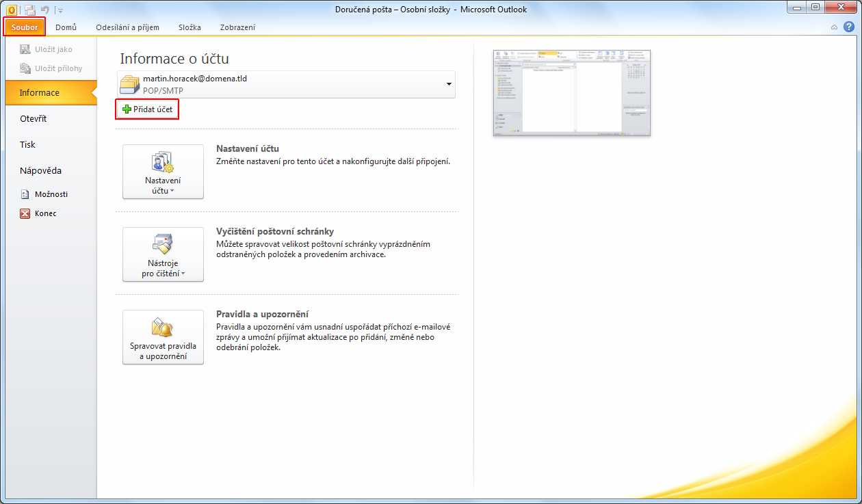Click the Outlook application icon in title bar
The image size is (862, 504).
click(x=12, y=10)
